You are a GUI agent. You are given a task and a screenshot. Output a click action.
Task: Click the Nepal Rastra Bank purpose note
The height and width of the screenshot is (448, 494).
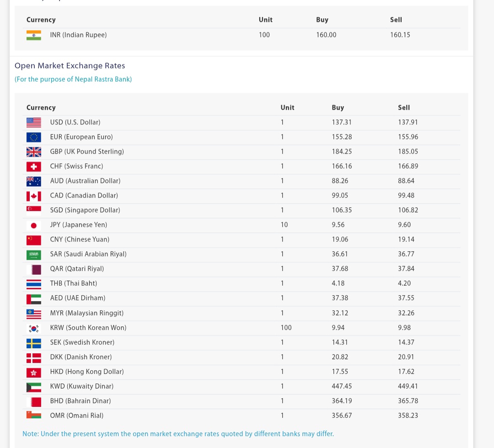point(73,79)
